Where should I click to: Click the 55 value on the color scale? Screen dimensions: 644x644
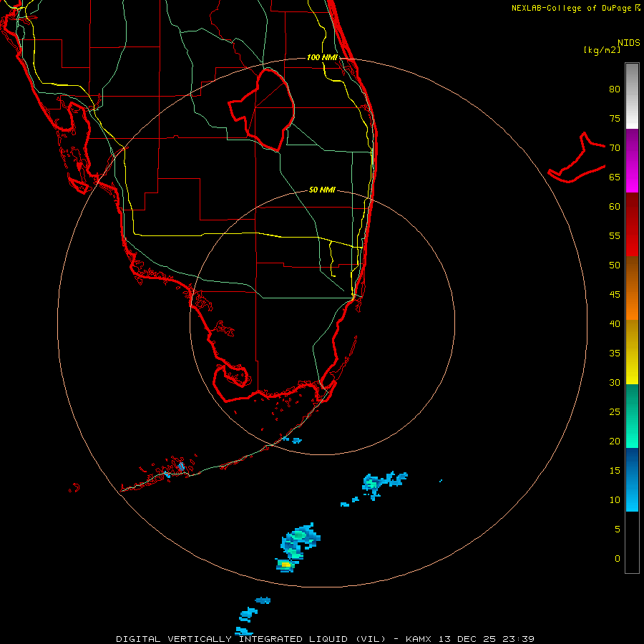tap(615, 236)
